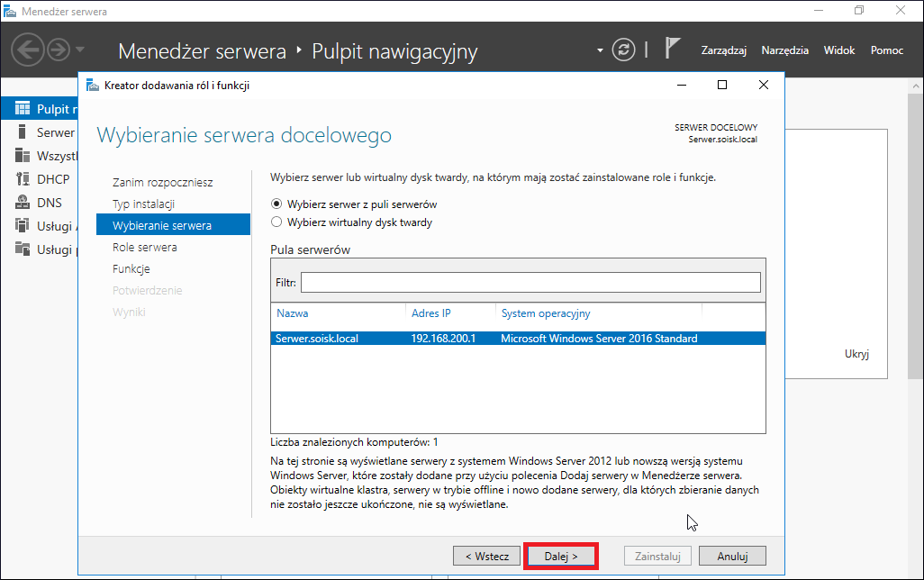
Task: Open the Zarządzaj menu
Action: pos(724,50)
